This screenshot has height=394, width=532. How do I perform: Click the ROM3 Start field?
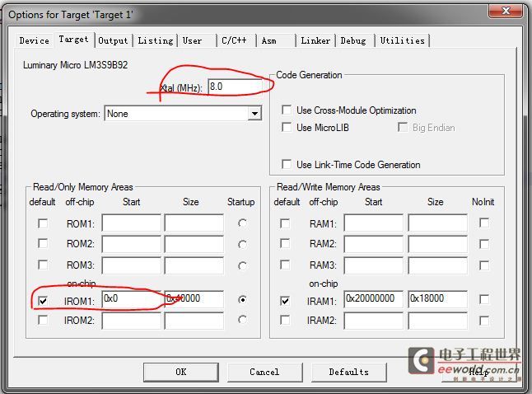coord(131,265)
